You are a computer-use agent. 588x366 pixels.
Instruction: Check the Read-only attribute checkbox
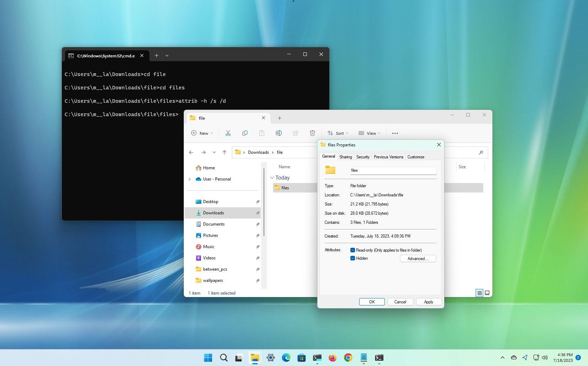tap(353, 250)
